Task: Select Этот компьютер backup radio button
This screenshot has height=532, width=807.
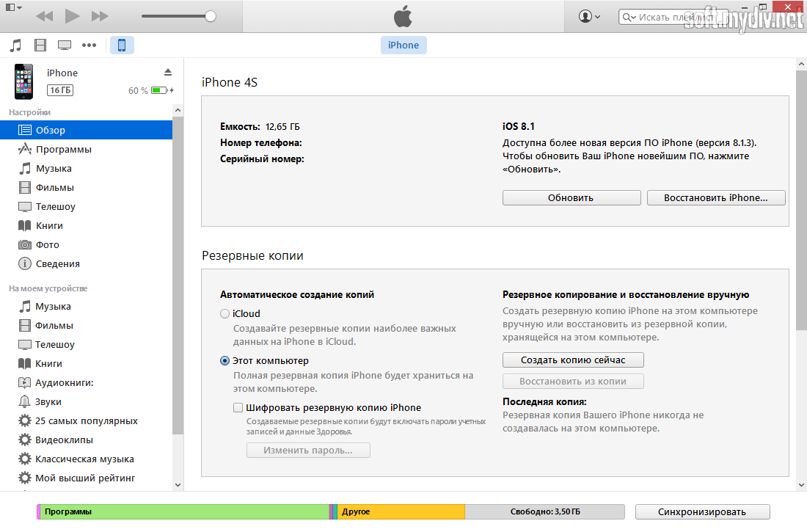Action: tap(225, 361)
